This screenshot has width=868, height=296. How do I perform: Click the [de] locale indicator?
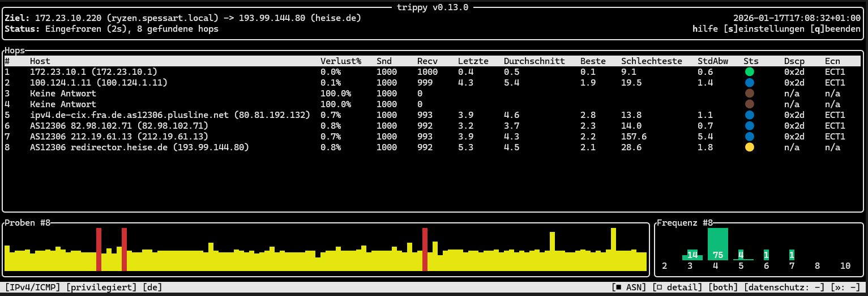152,287
